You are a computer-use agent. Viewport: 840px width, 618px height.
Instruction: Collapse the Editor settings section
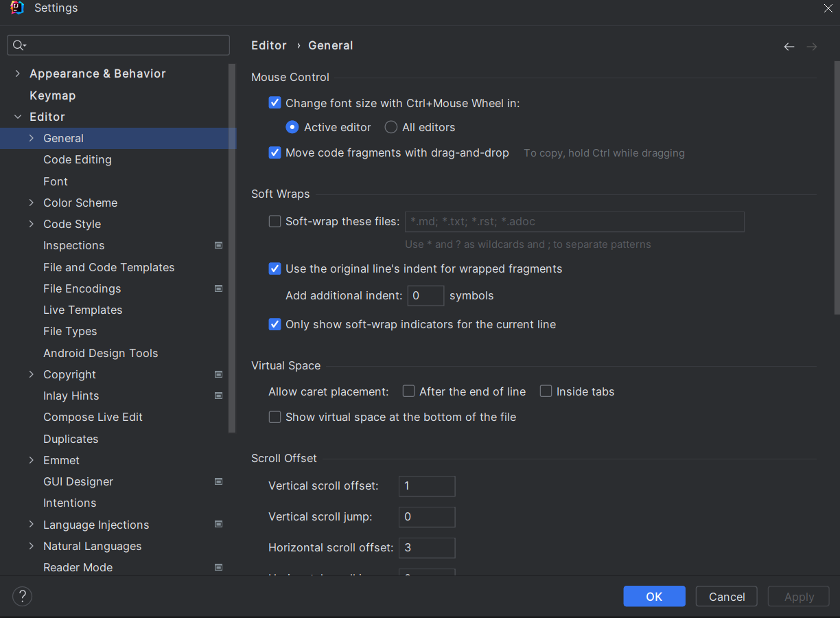(x=18, y=117)
